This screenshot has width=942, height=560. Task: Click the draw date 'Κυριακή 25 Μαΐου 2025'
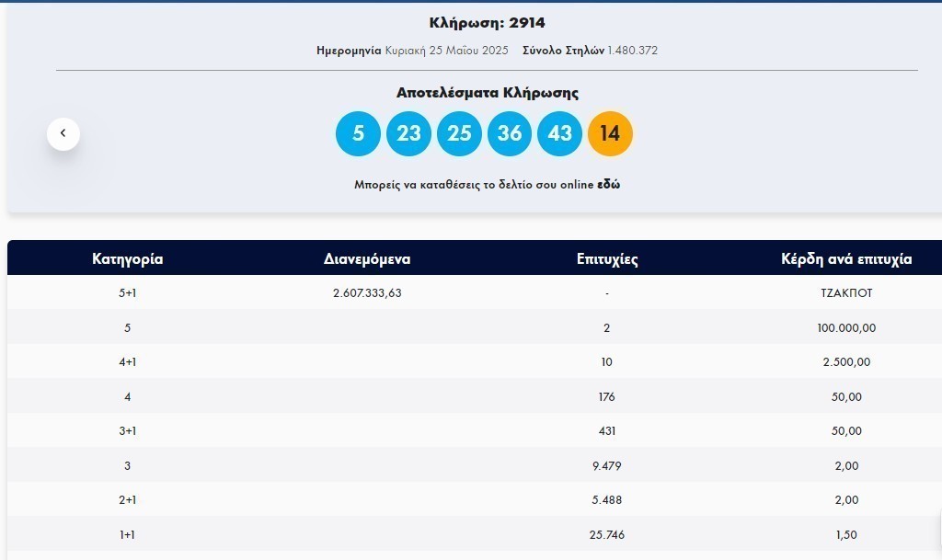[x=446, y=51]
